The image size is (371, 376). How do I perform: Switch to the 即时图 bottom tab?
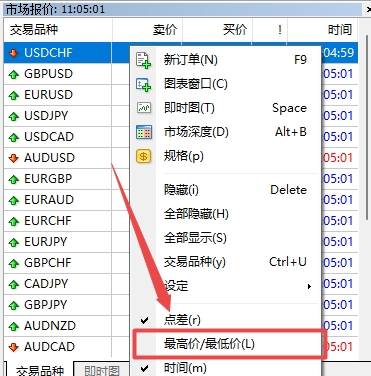(102, 370)
